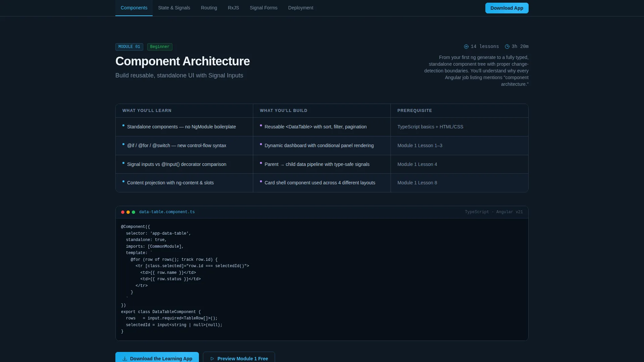Screen dimensions: 644x362
Task: Click 'TypeScript basics + HTML/CSS' prerequisite
Action: [x=430, y=127]
